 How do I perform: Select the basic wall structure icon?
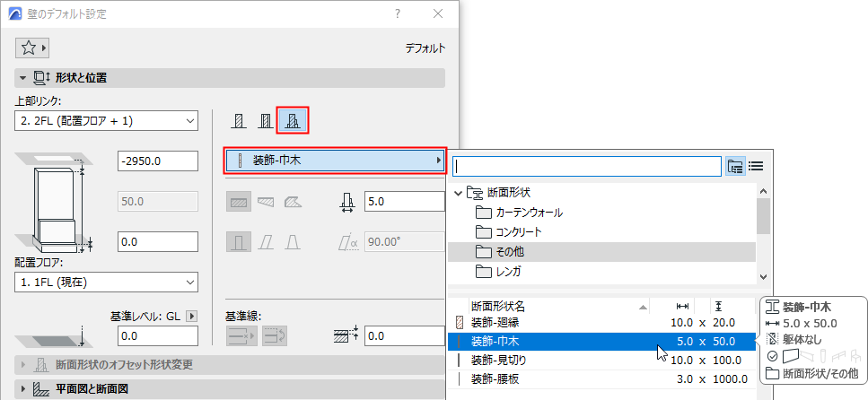[x=239, y=120]
